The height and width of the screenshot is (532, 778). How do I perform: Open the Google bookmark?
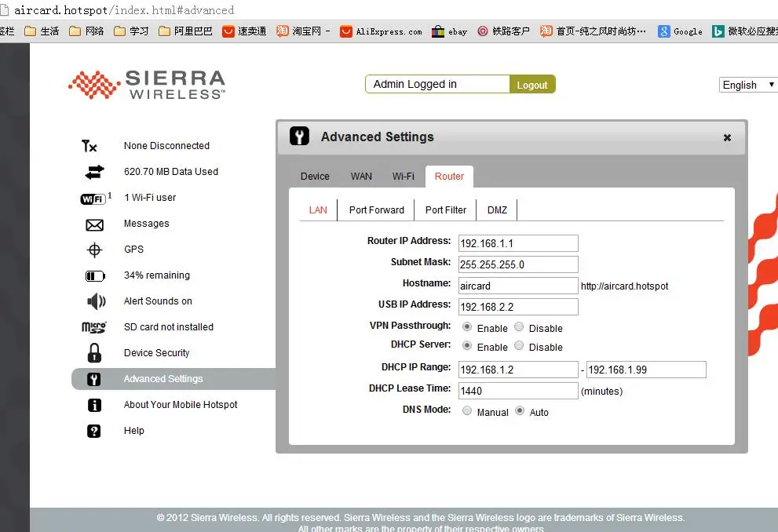(680, 31)
